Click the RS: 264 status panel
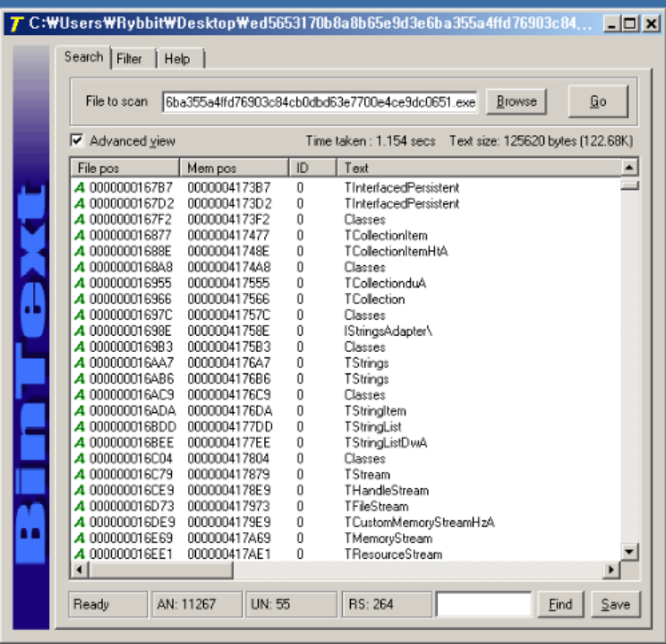The width and height of the screenshot is (666, 644). 387,604
